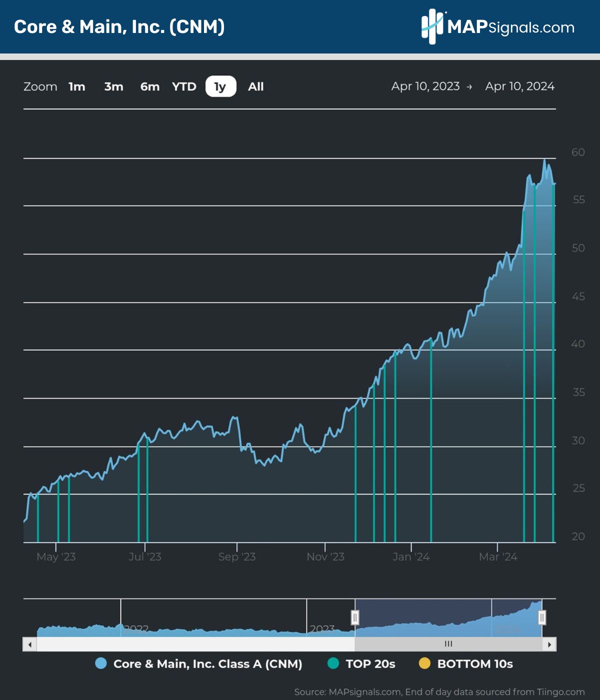Toggle Core & Main, Inc. Class A (CNM) series
Viewport: 600px width, 700px height.
tap(198, 664)
